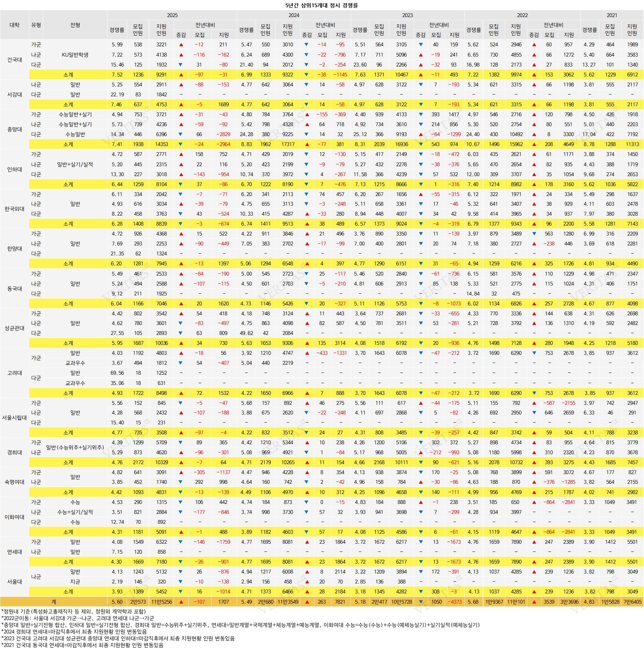Viewport: 644px width, 650px height.
Task: Click footnote starting with *2021 건국대 동국대
Action: pyautogui.click(x=82, y=645)
